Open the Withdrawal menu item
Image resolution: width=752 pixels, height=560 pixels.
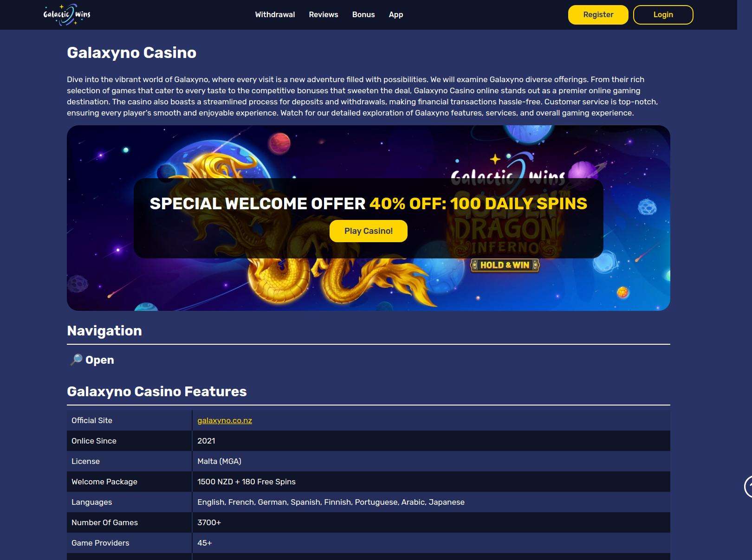click(x=274, y=14)
